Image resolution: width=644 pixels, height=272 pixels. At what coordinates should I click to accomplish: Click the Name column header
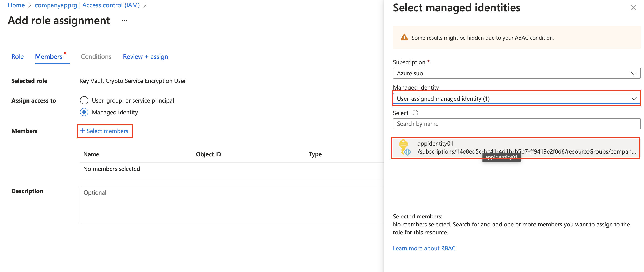coord(91,154)
